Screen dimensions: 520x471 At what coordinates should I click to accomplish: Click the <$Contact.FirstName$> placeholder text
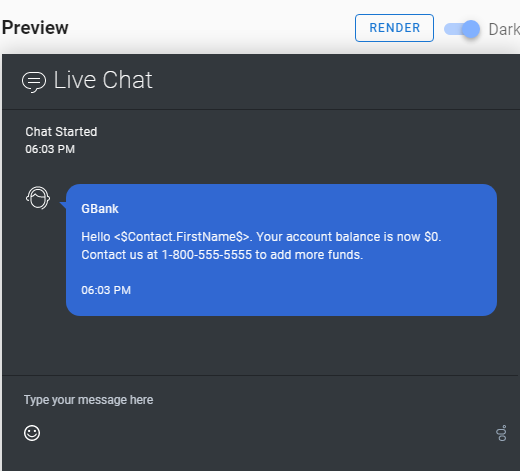[x=182, y=237]
